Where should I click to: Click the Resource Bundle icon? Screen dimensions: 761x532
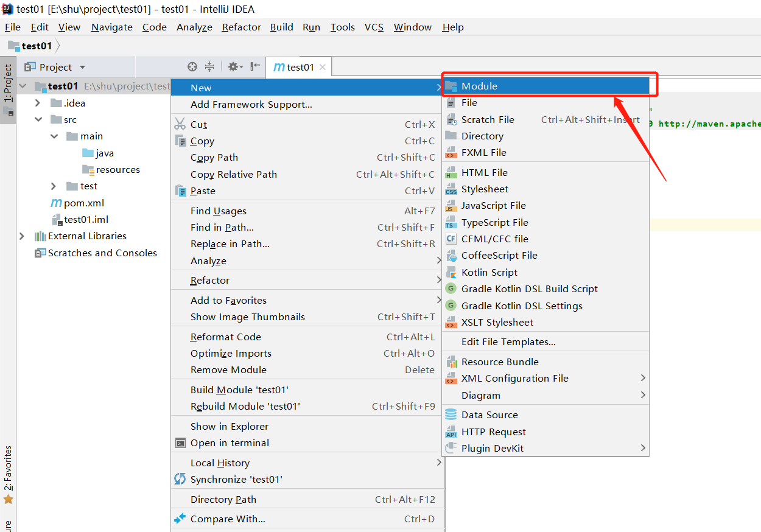pyautogui.click(x=451, y=362)
